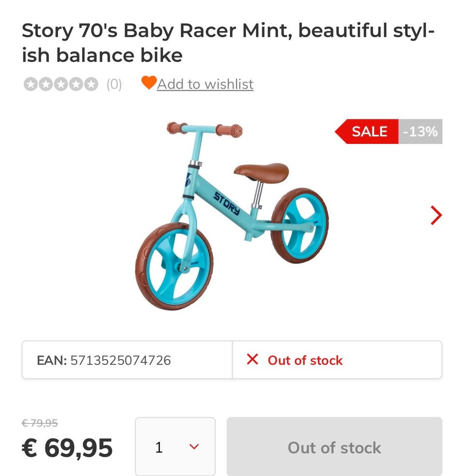Click the fourth rating star
The image size is (464, 476).
[x=75, y=84]
